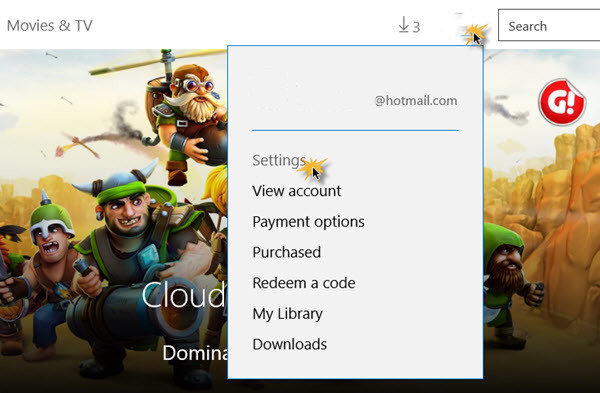
Task: Click Redeem a code option
Action: [x=304, y=283]
